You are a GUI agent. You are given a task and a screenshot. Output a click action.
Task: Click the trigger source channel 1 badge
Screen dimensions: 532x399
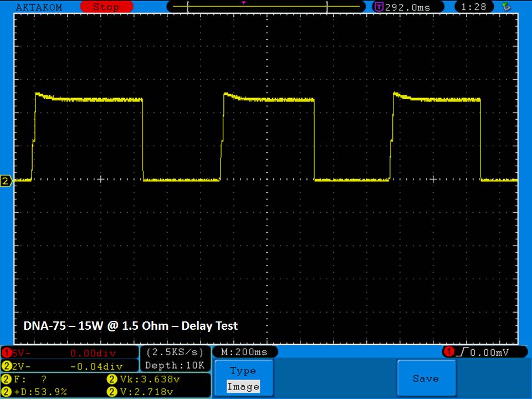(x=449, y=352)
